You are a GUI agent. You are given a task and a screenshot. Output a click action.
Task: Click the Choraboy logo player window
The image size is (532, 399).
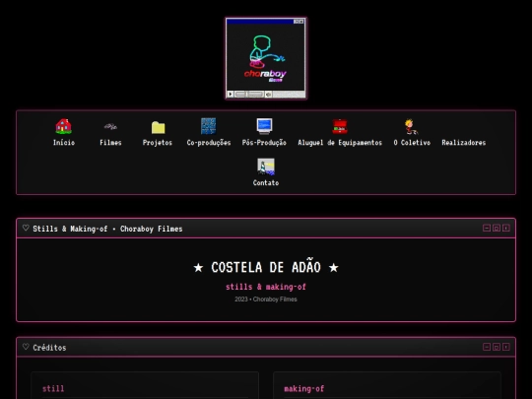(266, 58)
